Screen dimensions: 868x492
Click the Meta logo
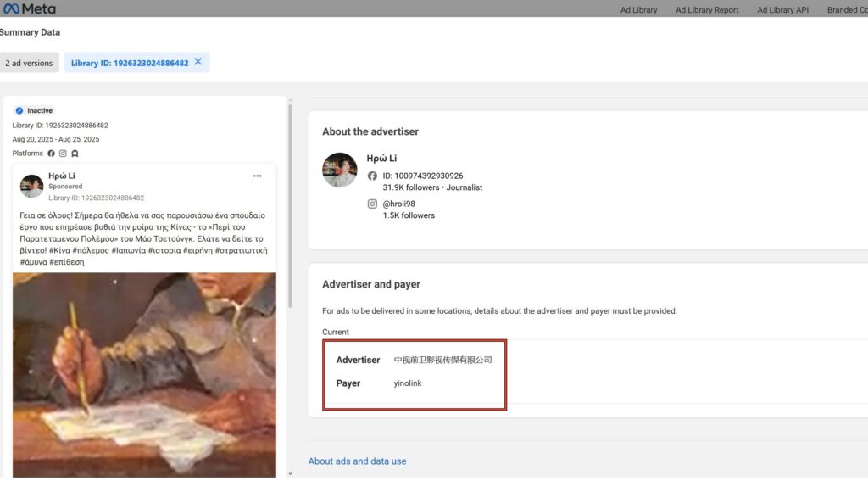click(x=29, y=8)
